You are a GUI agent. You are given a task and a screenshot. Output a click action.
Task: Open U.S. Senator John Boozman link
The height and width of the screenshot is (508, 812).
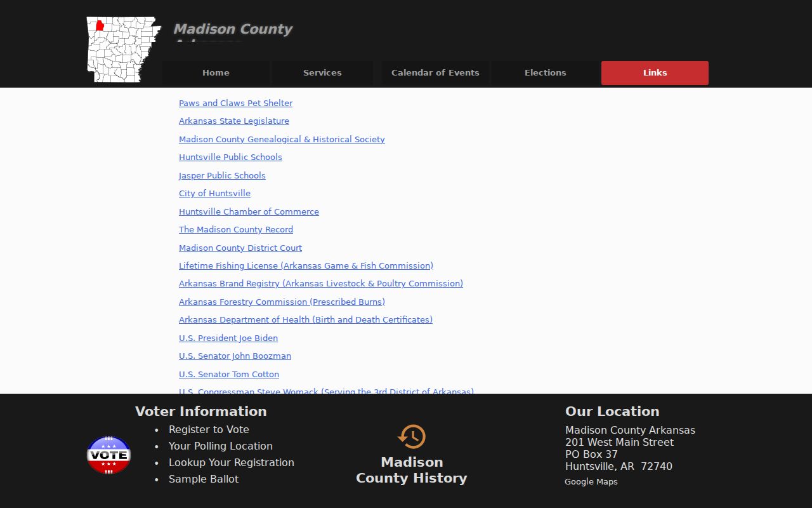click(235, 356)
